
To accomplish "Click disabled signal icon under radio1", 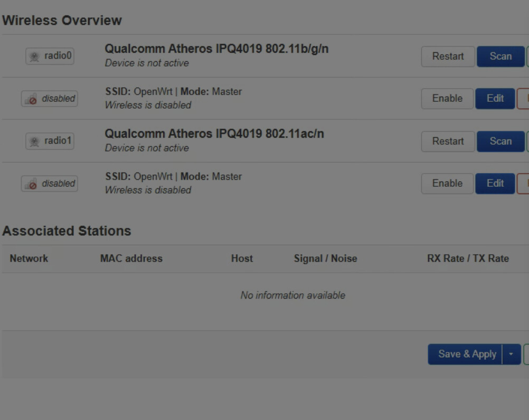I will click(31, 184).
